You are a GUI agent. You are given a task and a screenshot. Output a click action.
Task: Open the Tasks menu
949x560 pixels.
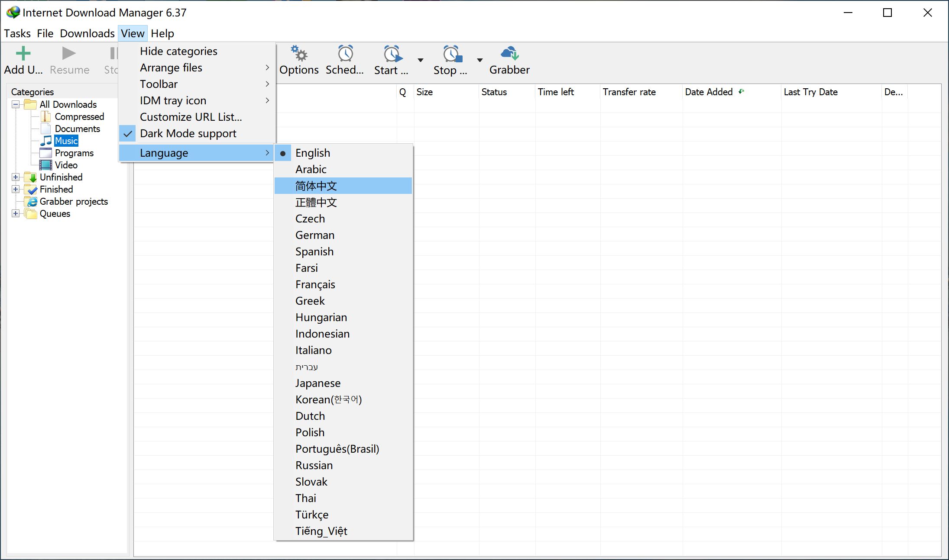pyautogui.click(x=17, y=33)
